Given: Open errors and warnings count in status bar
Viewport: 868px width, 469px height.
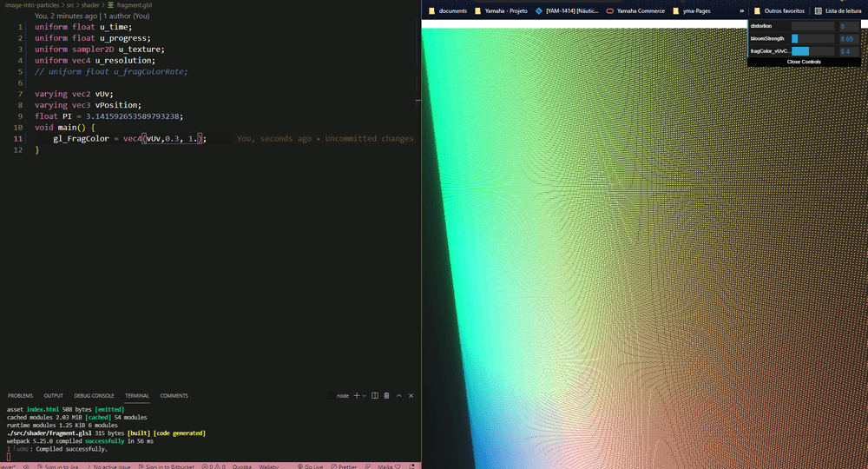Looking at the screenshot, I should [213, 466].
